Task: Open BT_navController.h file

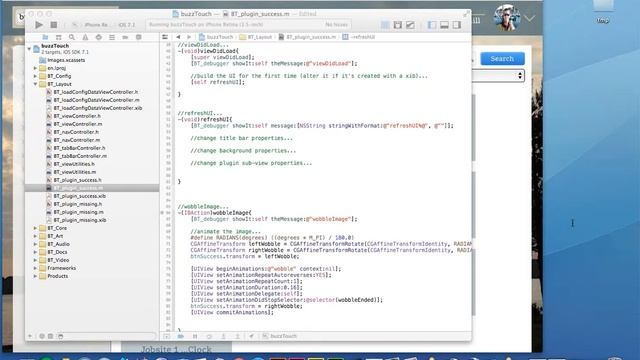Action: (73, 132)
